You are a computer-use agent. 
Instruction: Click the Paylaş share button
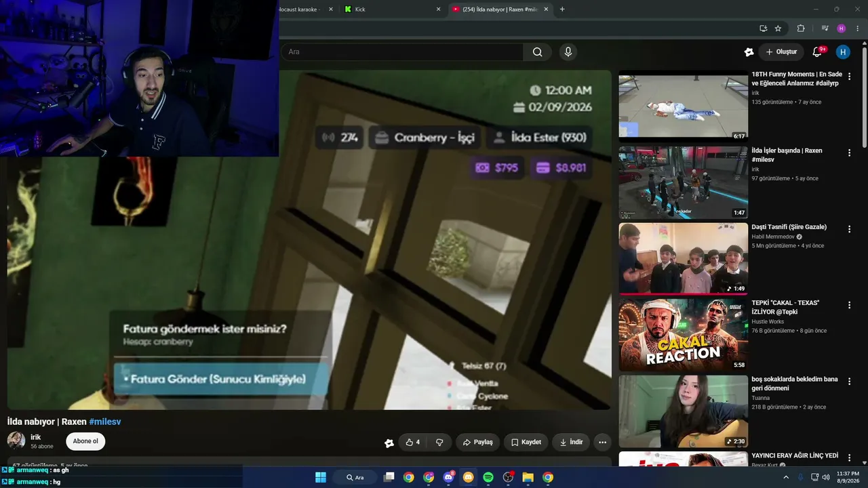pos(477,443)
